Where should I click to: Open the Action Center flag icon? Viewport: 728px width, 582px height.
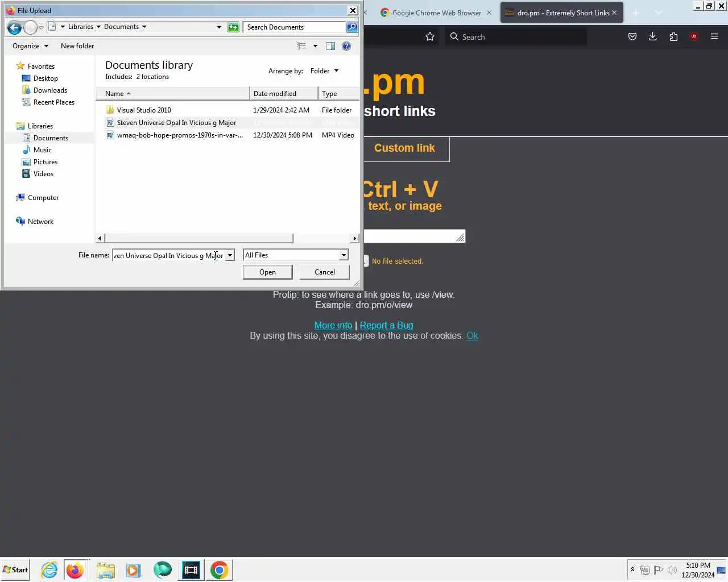click(x=658, y=570)
